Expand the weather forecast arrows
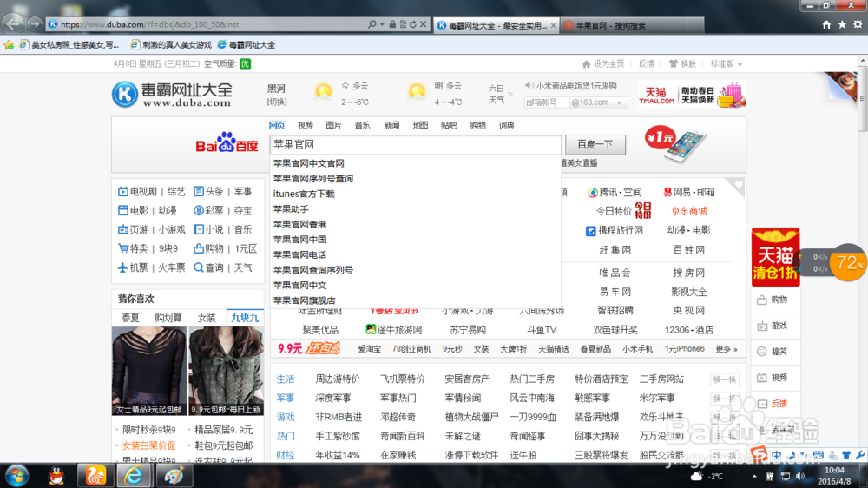868x488 pixels. point(510,94)
